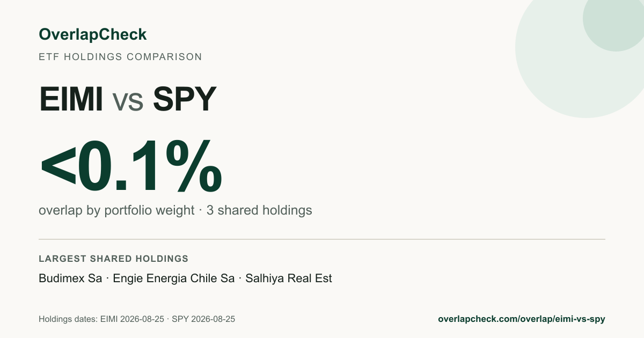Click the 3 shared holdings text

pyautogui.click(x=259, y=210)
